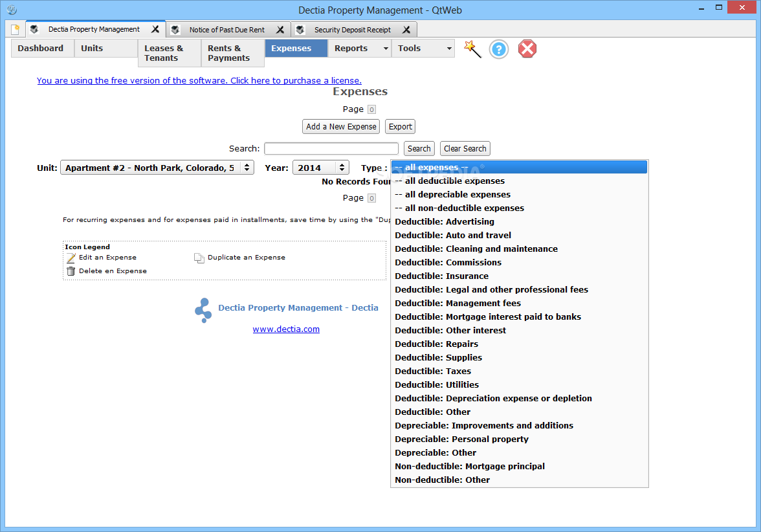Focus the Search text field
This screenshot has height=532, width=761.
331,149
